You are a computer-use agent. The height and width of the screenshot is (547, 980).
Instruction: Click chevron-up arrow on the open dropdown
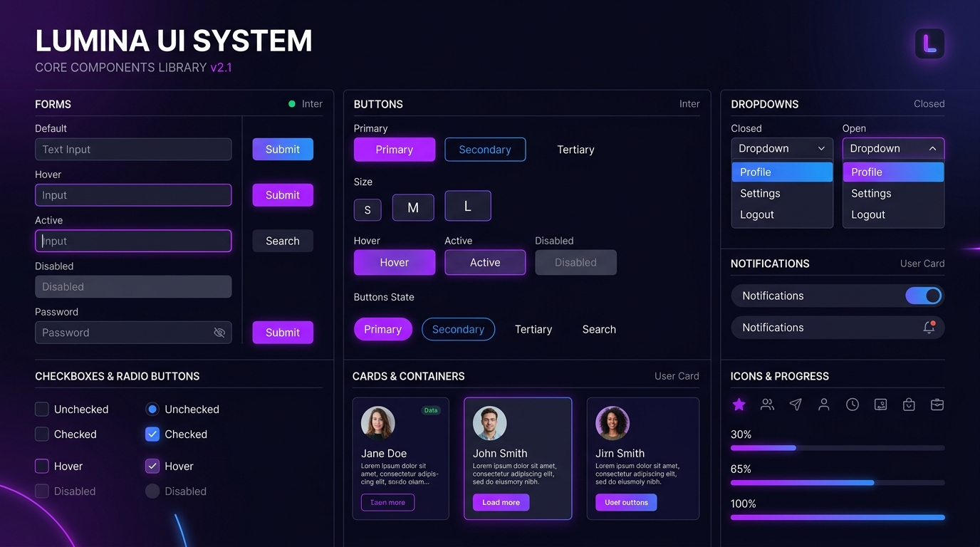tap(932, 148)
